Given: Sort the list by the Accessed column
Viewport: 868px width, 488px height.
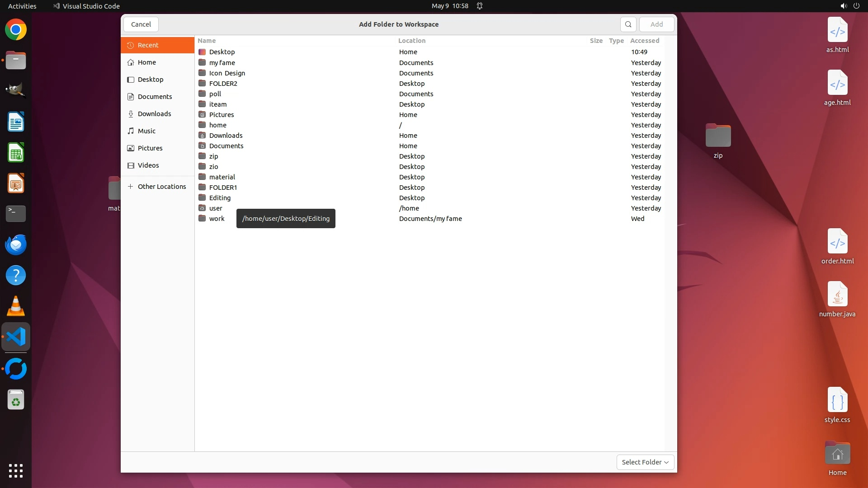Looking at the screenshot, I should (644, 41).
